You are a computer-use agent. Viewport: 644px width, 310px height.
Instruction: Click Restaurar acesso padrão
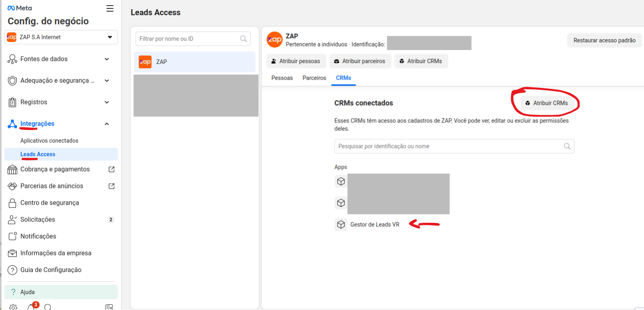pyautogui.click(x=604, y=41)
